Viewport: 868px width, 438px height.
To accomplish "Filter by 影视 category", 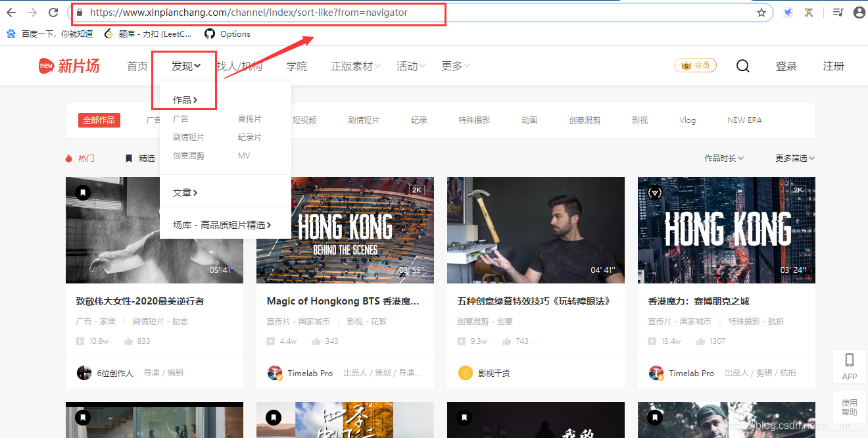I will (x=640, y=120).
